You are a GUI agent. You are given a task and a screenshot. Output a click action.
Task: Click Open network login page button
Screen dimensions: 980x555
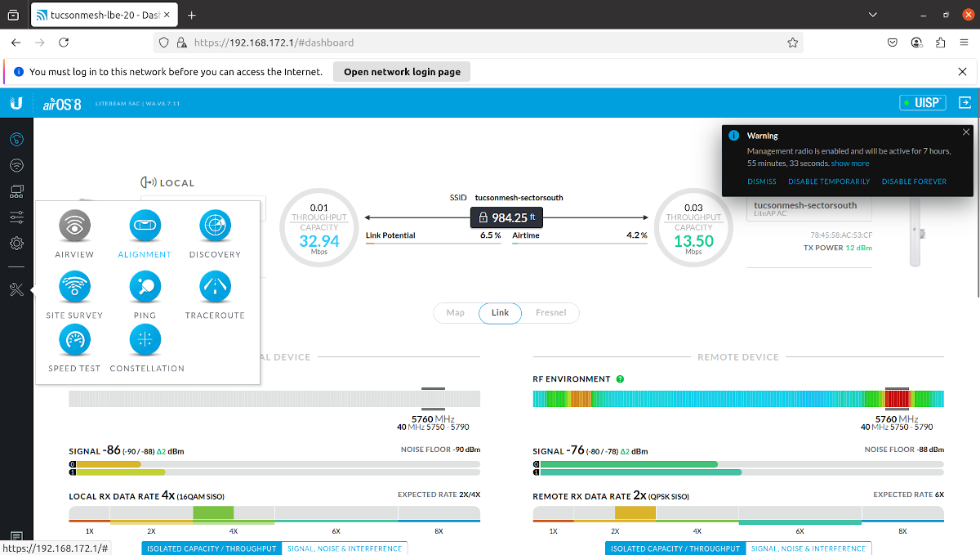point(402,72)
